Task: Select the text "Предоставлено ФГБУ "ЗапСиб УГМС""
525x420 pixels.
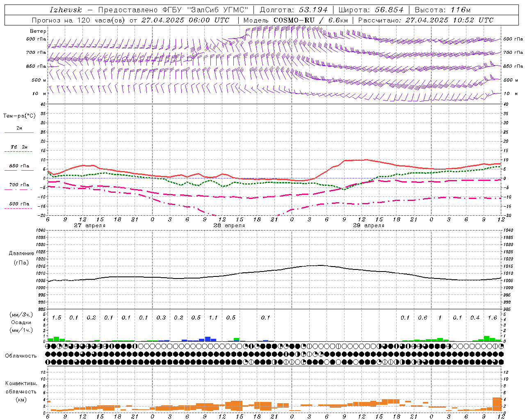Action: (x=173, y=10)
